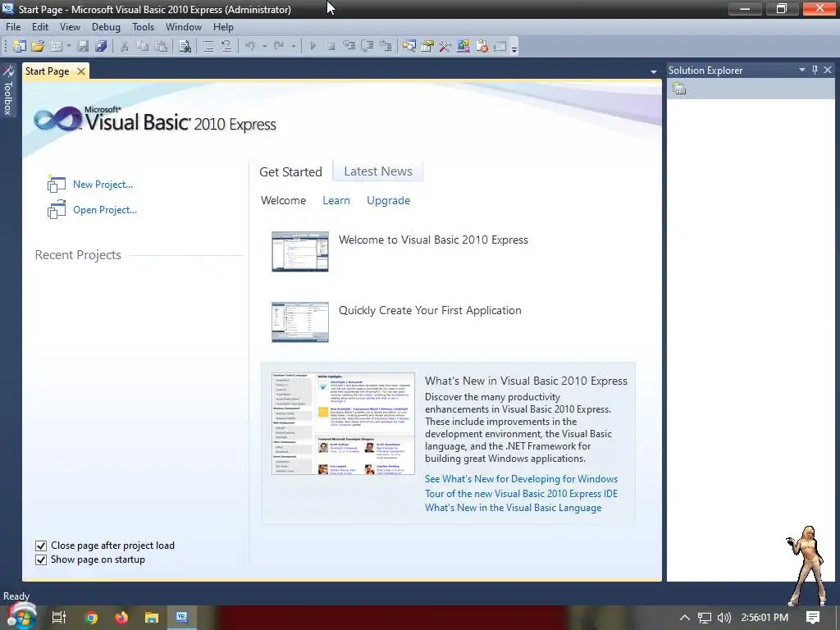Screen dimensions: 840x630
Task: Click the Stop Debugging square icon
Action: tap(331, 46)
